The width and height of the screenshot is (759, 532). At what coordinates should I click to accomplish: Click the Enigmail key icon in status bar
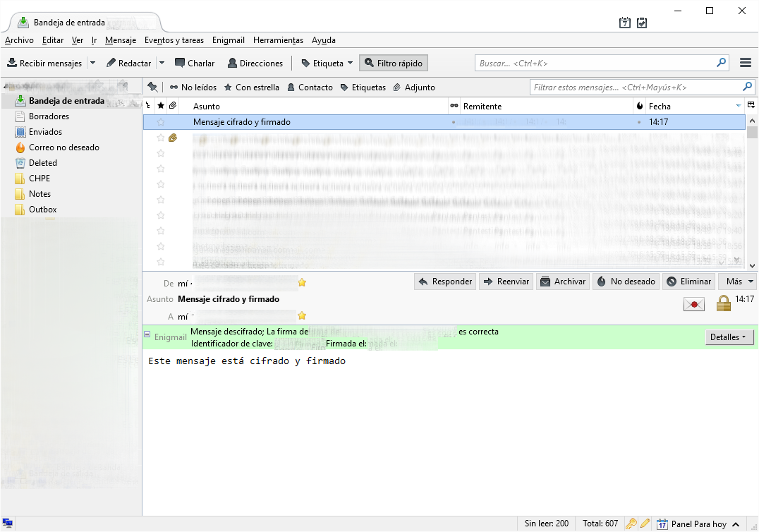pyautogui.click(x=631, y=524)
